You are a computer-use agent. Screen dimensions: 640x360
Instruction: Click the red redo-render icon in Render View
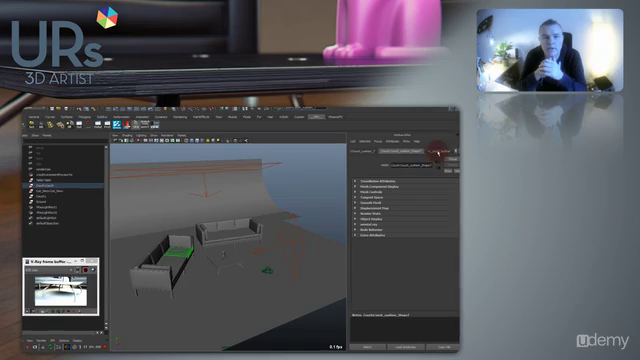click(x=27, y=347)
